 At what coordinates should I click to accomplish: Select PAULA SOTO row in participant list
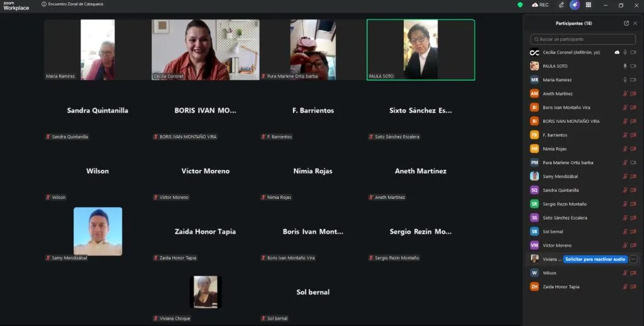583,66
